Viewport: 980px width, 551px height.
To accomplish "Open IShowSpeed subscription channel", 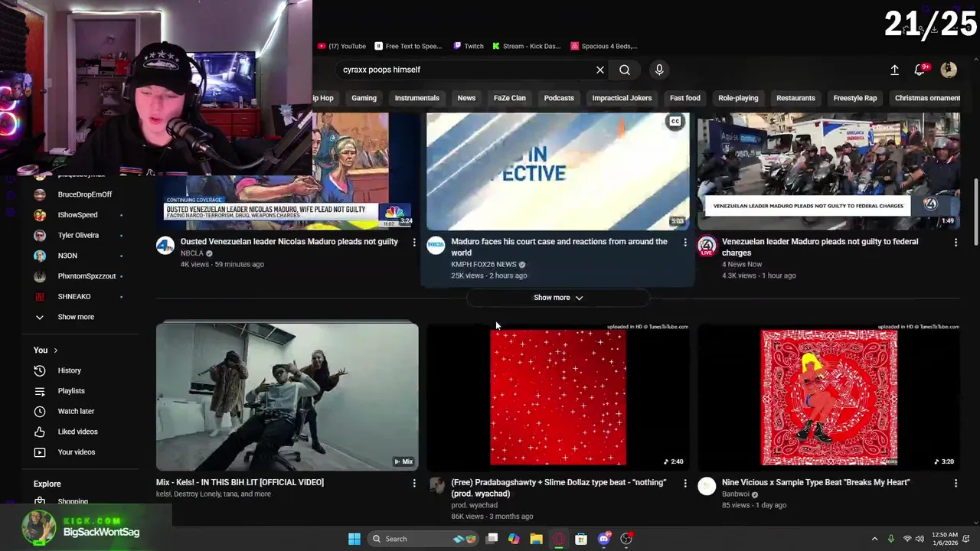I will (x=77, y=215).
